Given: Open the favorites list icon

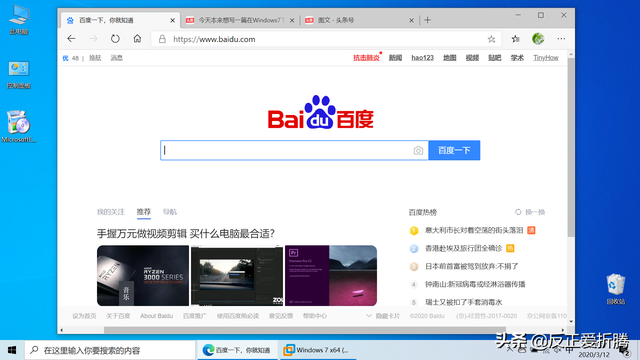Looking at the screenshot, I should coord(516,39).
